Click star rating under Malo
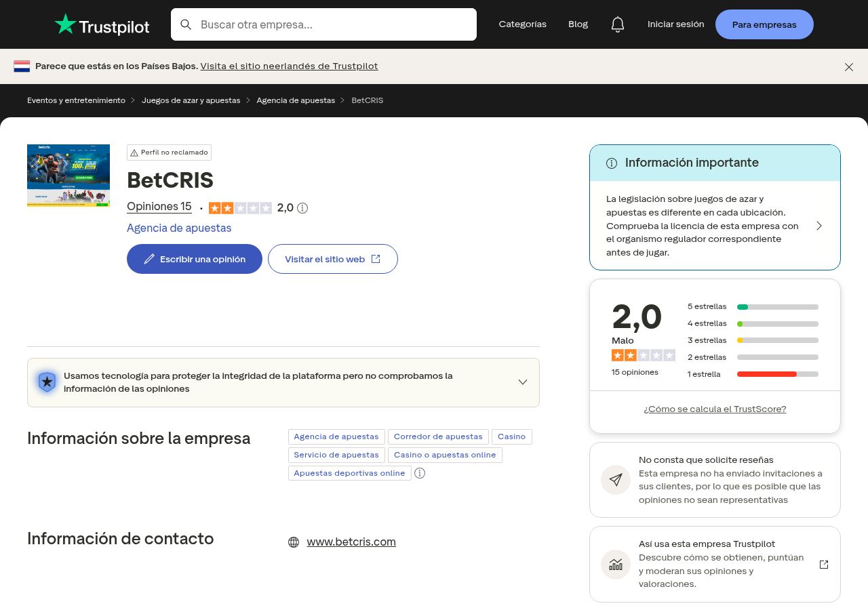Image resolution: width=868 pixels, height=610 pixels. pyautogui.click(x=644, y=355)
